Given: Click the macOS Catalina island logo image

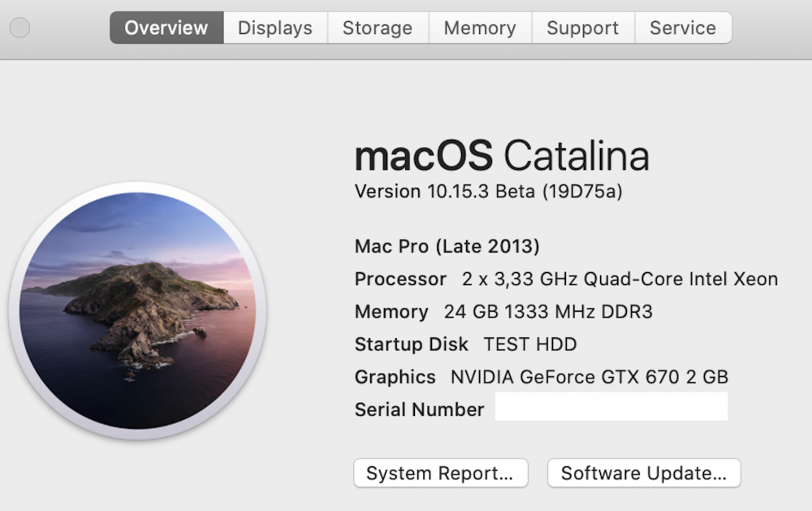Looking at the screenshot, I should click(137, 310).
